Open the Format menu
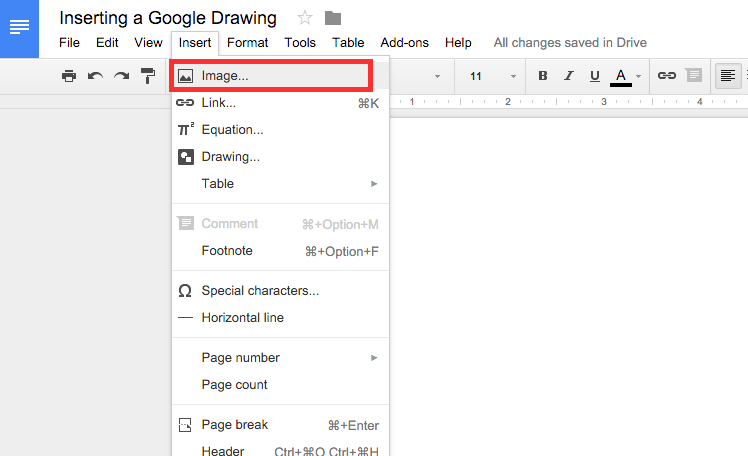The width and height of the screenshot is (748, 456). (247, 43)
